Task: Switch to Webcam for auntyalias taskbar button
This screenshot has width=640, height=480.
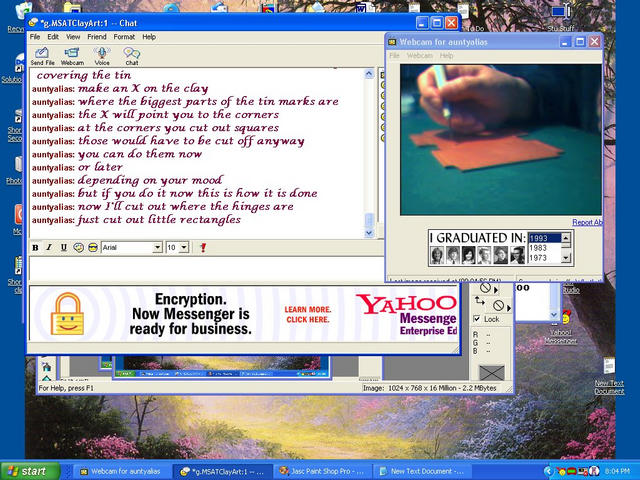Action: point(120,471)
